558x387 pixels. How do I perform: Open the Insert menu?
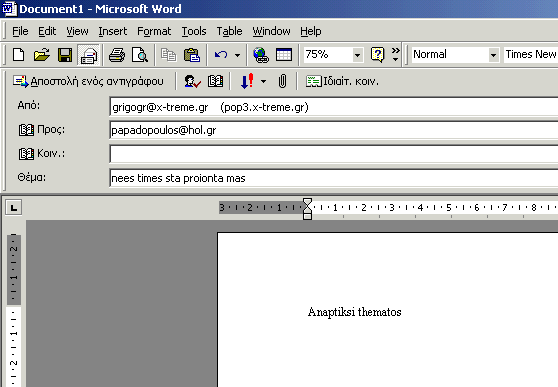click(112, 31)
